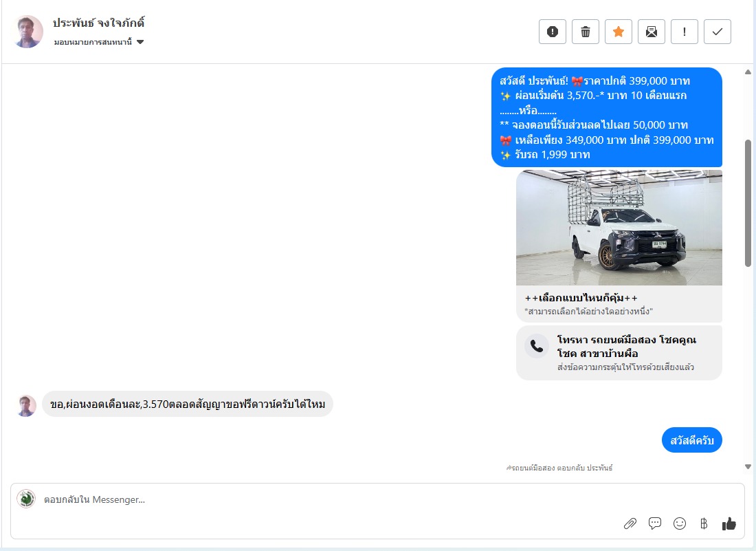
Task: Delete conversation using trash icon
Action: point(586,32)
